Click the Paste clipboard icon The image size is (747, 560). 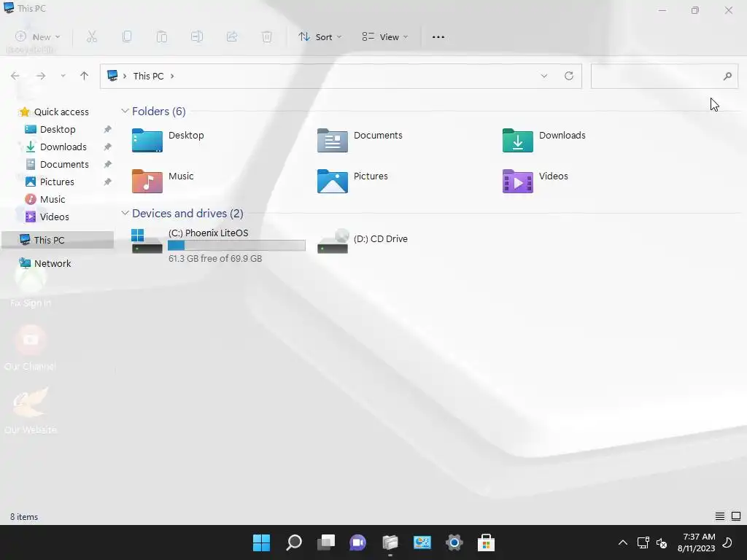click(162, 36)
